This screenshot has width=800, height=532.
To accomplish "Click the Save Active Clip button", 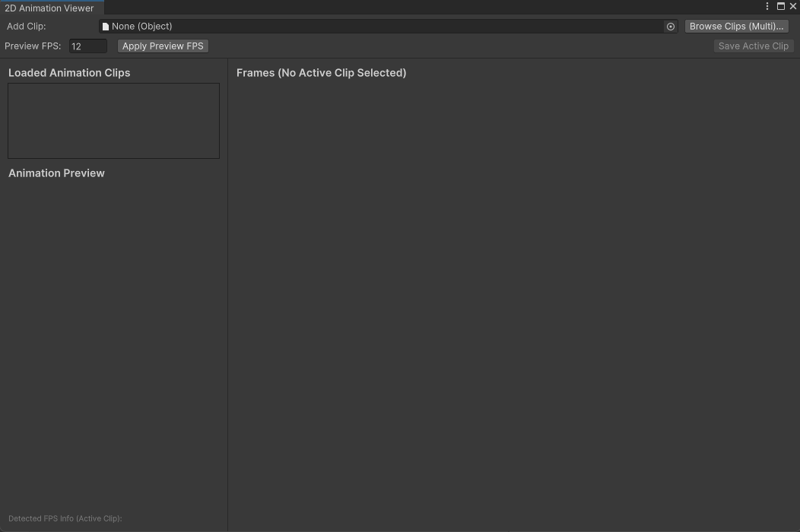I will (753, 46).
